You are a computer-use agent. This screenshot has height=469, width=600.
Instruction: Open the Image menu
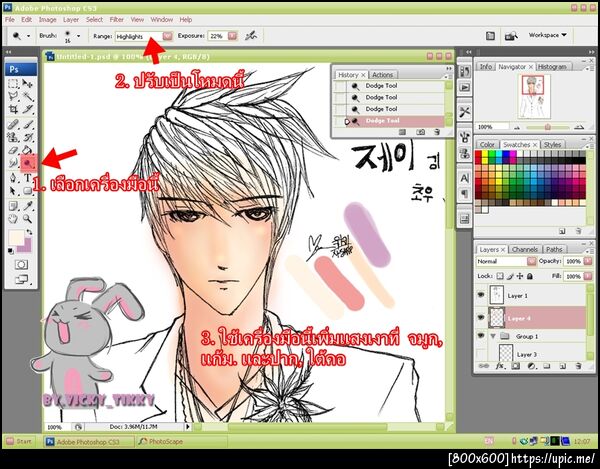click(x=47, y=20)
